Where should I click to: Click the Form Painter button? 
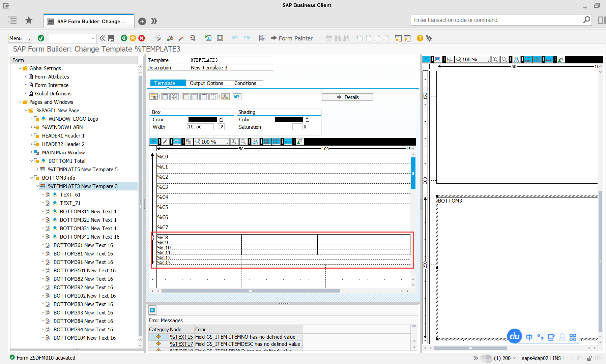292,38
